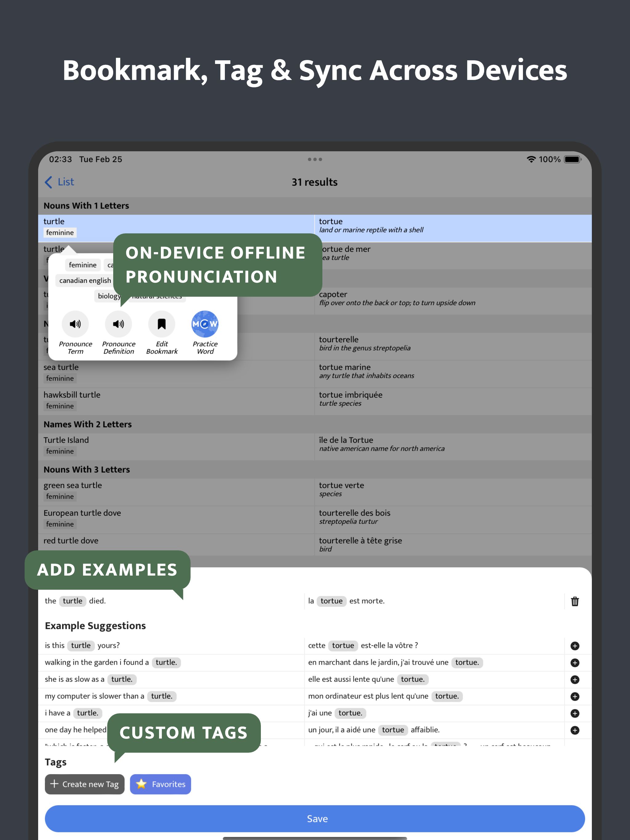Tap the 'Nouns With 1 Letters' header

pos(315,205)
